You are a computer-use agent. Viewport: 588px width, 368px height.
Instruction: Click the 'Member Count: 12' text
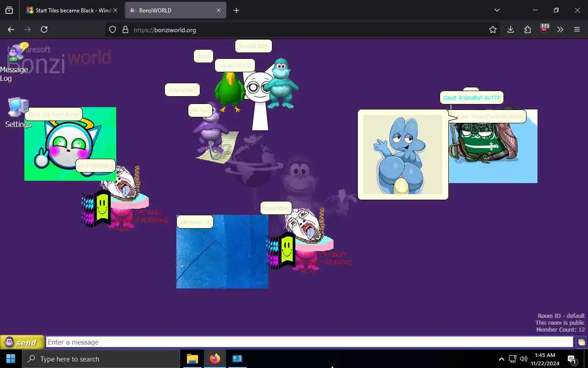[560, 329]
